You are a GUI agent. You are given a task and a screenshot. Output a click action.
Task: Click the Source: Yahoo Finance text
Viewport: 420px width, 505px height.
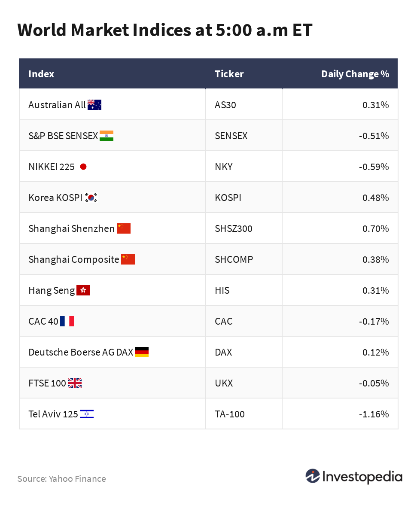(61, 478)
